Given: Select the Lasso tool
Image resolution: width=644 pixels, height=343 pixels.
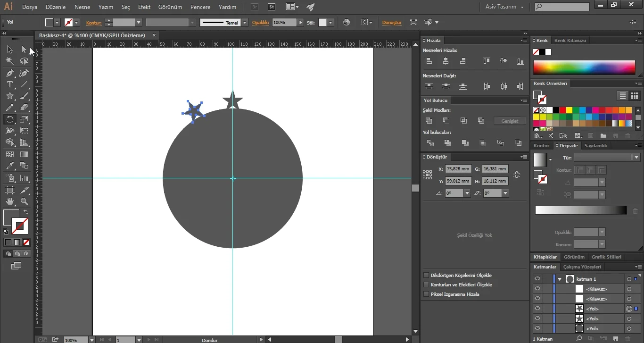Looking at the screenshot, I should click(24, 61).
